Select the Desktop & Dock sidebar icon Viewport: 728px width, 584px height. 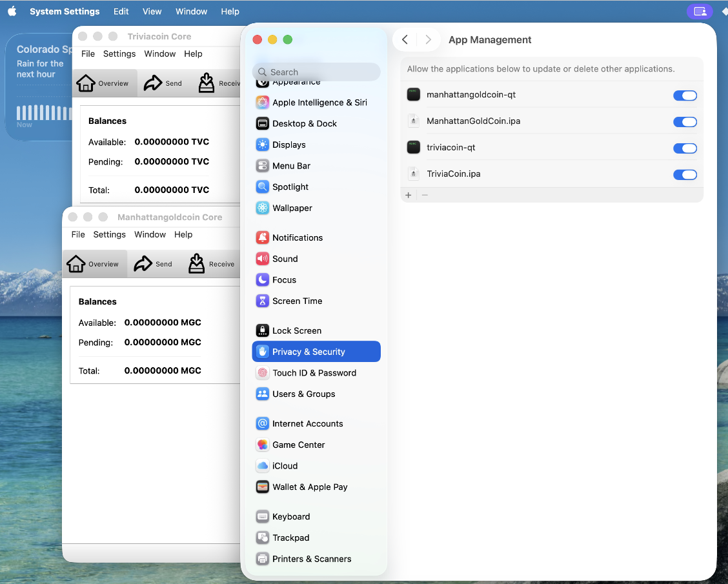coord(262,123)
